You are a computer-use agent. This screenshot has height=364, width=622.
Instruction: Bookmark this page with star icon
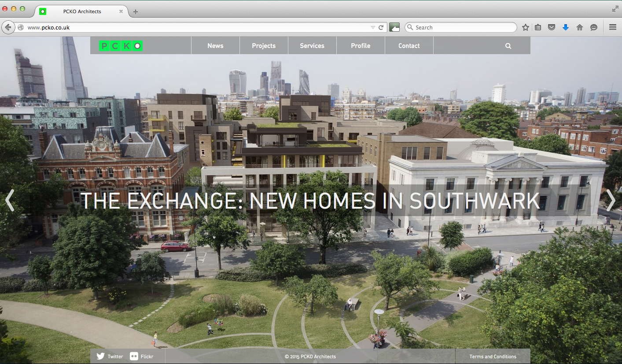click(526, 27)
